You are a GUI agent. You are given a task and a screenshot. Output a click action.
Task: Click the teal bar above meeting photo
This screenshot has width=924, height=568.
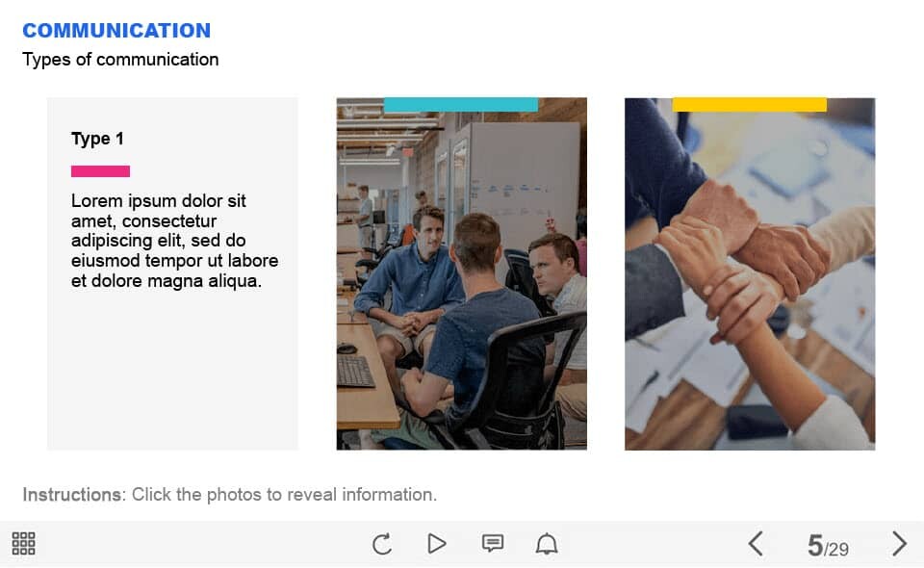461,105
